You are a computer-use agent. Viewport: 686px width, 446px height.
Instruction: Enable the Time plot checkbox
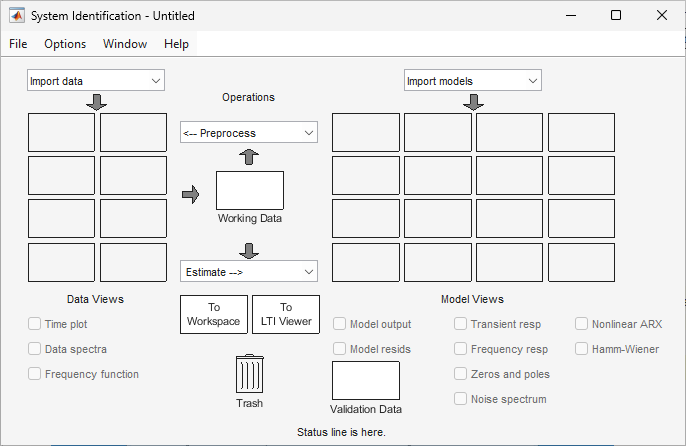click(36, 324)
